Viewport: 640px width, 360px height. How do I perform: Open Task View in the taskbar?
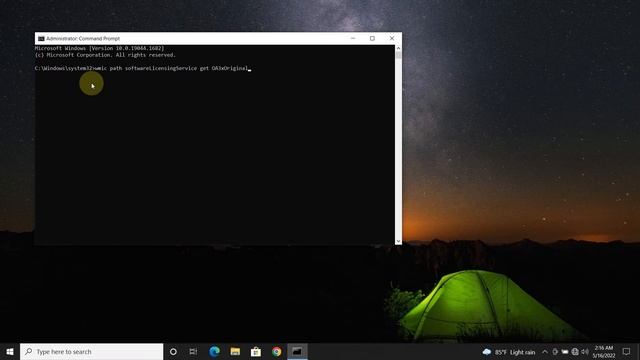tap(193, 351)
